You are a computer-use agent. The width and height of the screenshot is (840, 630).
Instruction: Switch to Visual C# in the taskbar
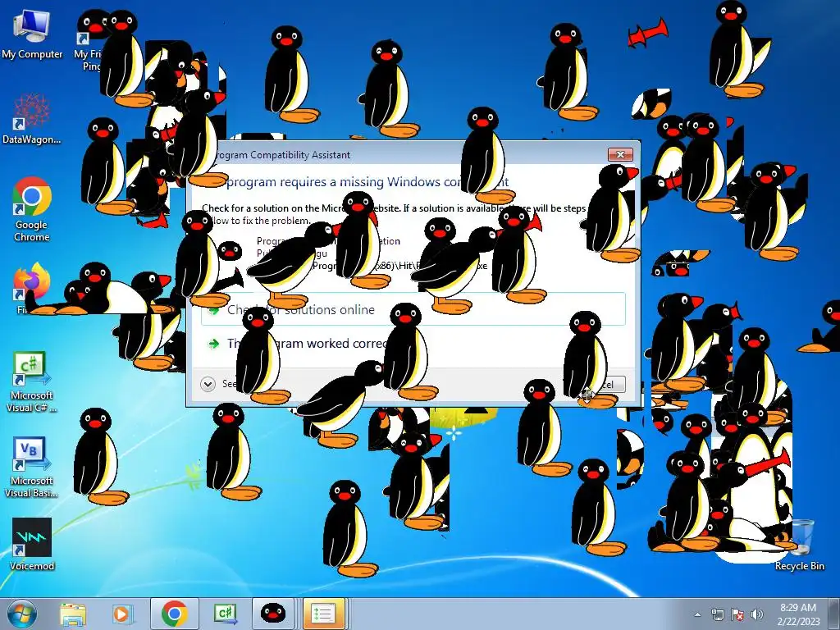(x=225, y=614)
